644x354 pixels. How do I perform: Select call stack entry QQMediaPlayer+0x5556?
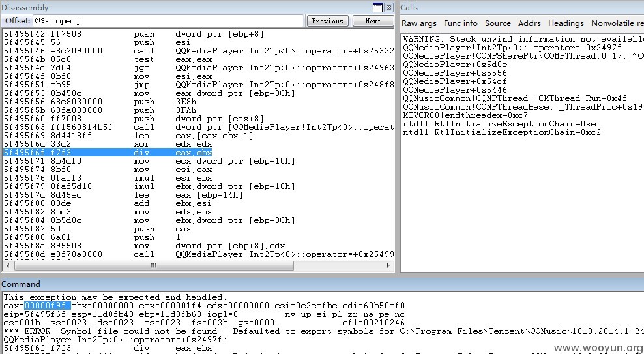point(455,73)
